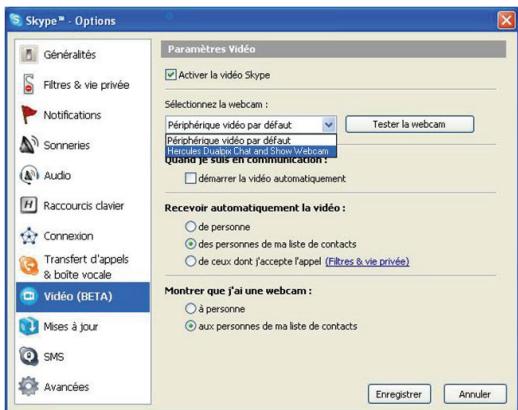Image resolution: width=518 pixels, height=410 pixels.
Task: Click the red flag Notifications icon
Action: tap(29, 114)
